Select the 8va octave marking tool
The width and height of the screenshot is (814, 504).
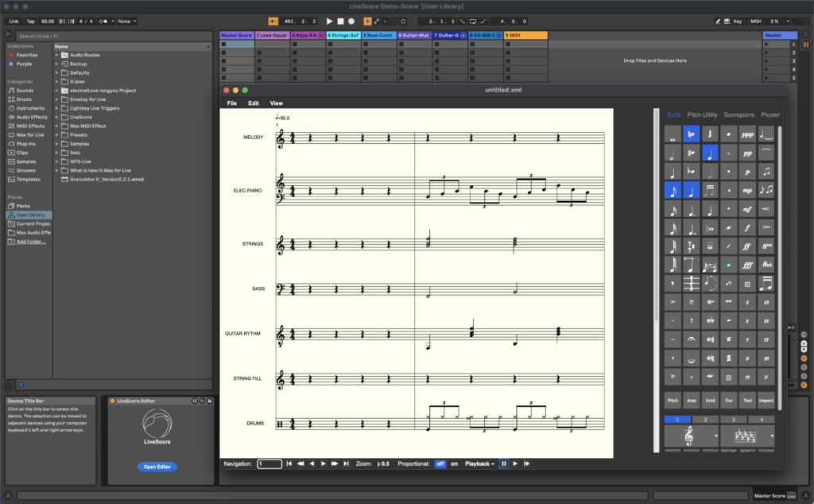[768, 244]
